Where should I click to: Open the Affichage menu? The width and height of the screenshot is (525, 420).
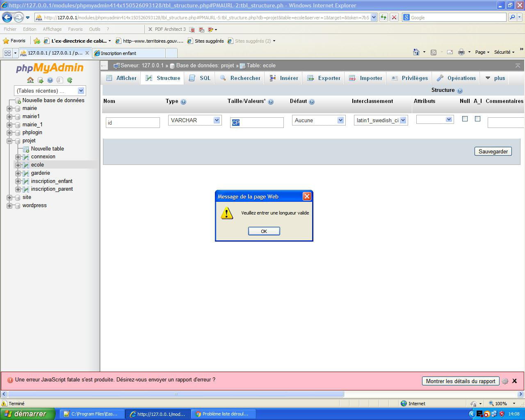point(52,29)
